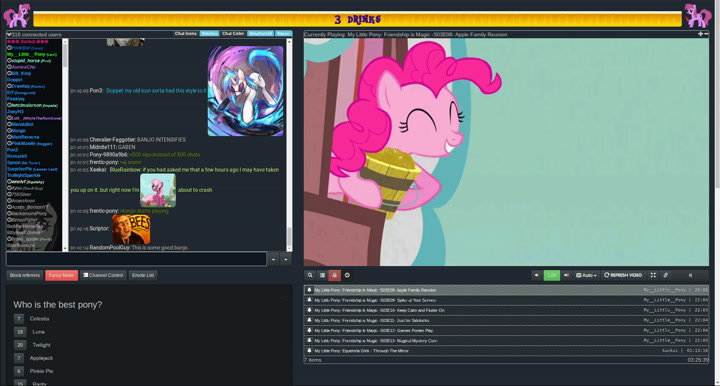
Task: Toggle the Chat Color option
Action: pos(233,34)
